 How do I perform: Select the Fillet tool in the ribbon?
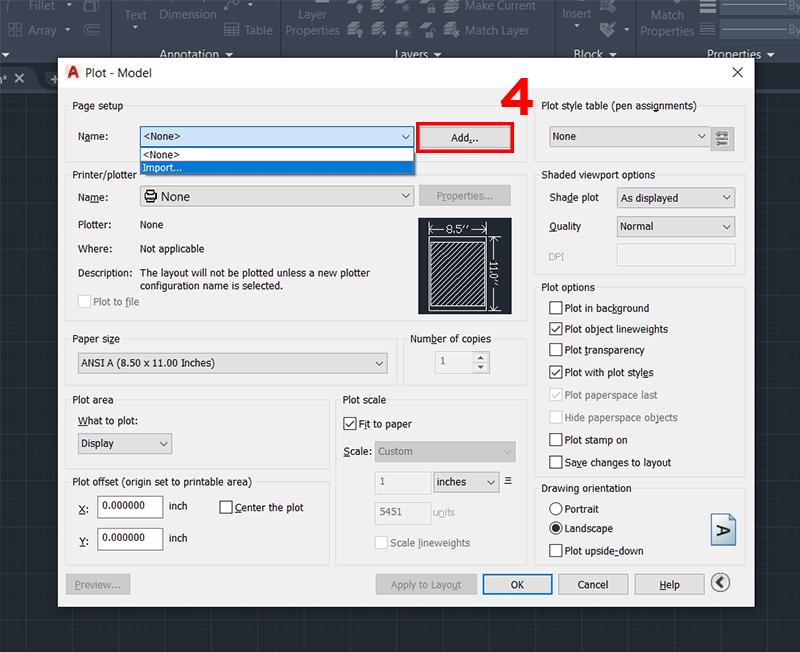tap(40, 7)
